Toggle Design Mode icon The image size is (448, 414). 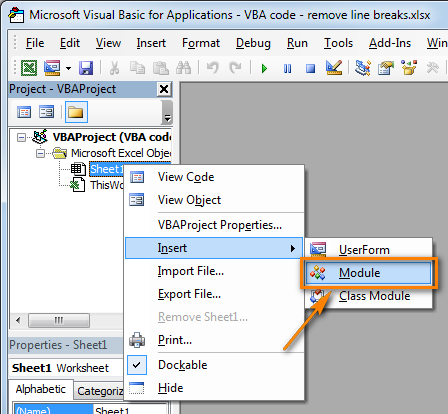tap(334, 67)
